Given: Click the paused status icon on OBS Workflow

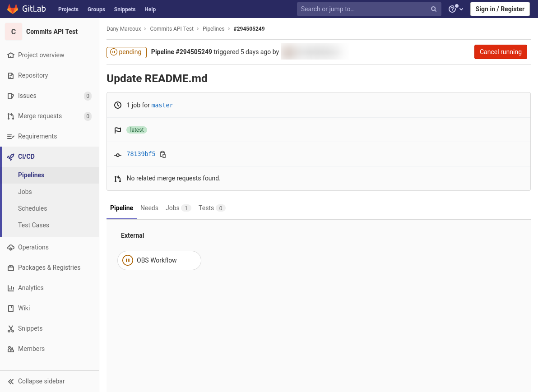Looking at the screenshot, I should pyautogui.click(x=128, y=260).
